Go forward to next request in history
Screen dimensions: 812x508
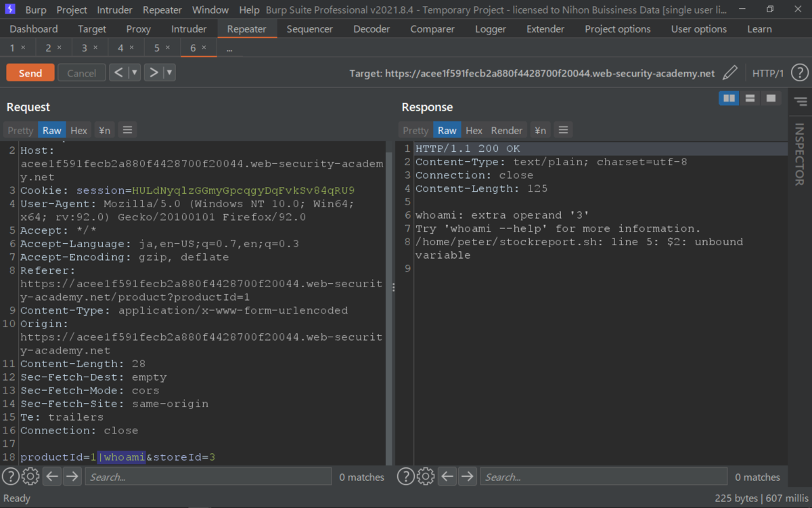tap(154, 72)
